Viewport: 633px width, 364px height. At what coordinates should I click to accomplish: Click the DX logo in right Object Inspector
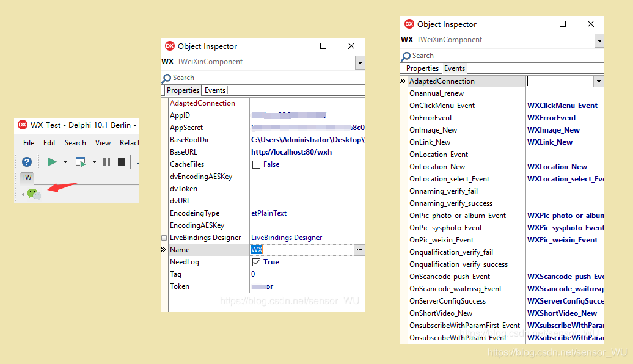(409, 24)
